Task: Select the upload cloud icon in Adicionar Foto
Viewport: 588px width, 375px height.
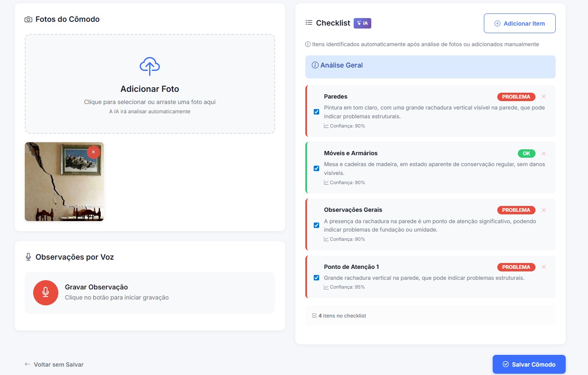Action: point(150,66)
